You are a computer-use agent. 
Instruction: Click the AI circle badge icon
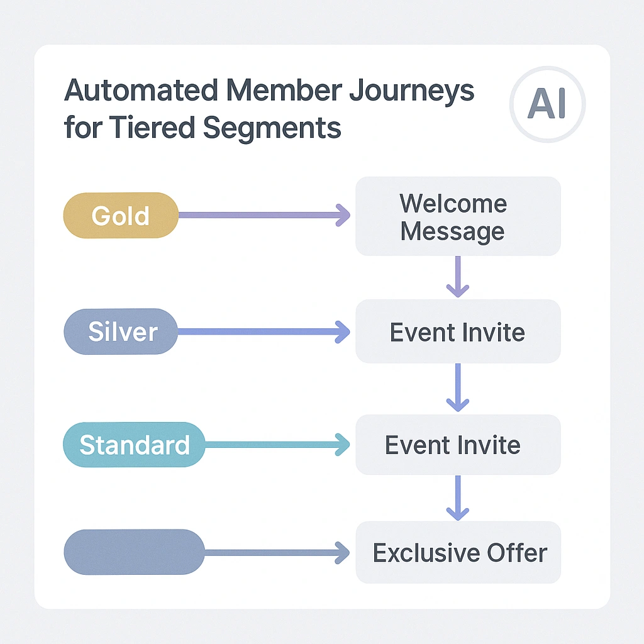tap(547, 104)
